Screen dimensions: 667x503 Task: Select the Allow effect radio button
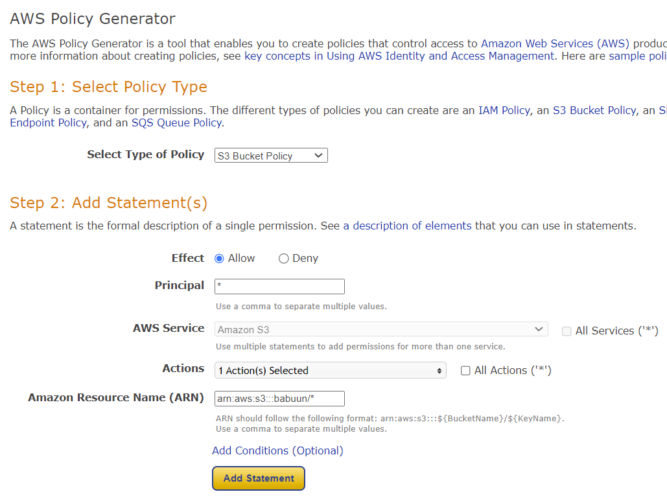click(x=220, y=258)
